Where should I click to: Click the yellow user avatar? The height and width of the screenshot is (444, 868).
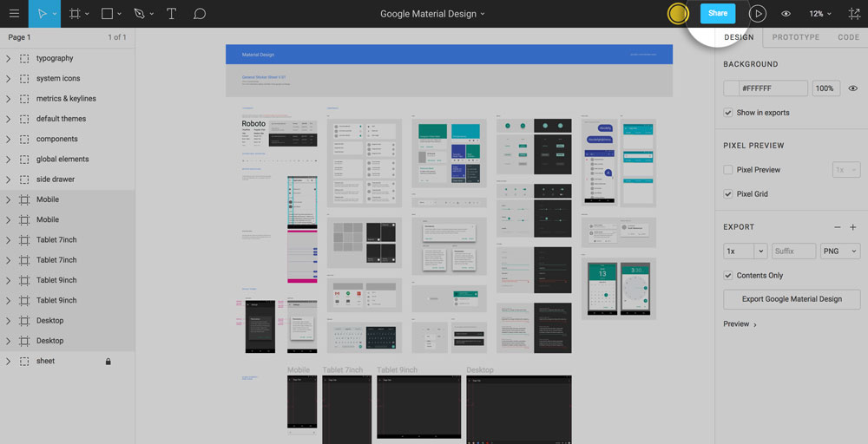[x=678, y=14]
